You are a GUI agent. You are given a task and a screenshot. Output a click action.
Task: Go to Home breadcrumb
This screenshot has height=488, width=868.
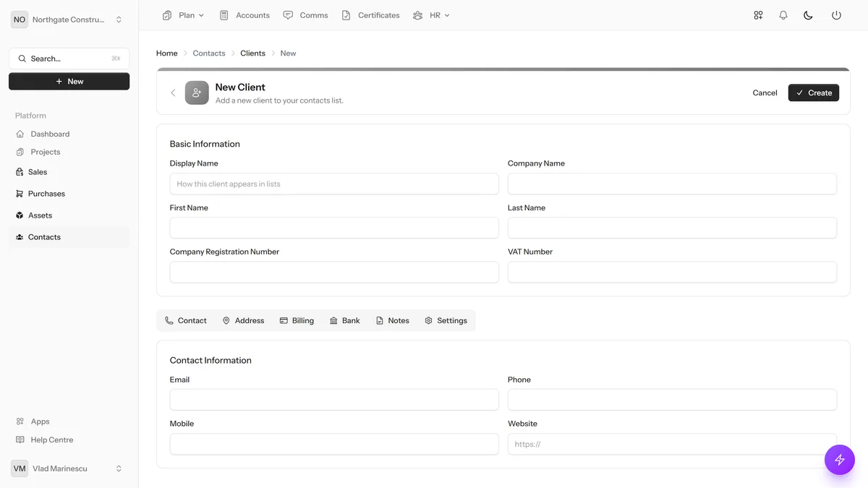click(x=167, y=53)
